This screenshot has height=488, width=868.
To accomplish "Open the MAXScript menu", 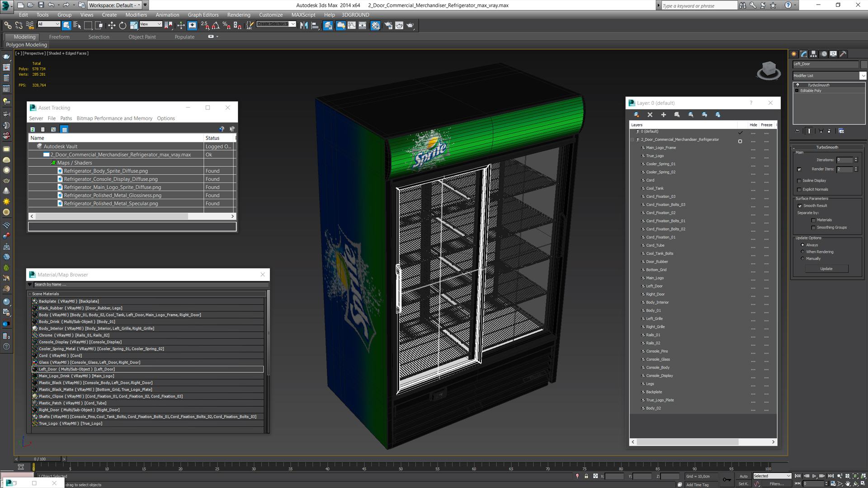I will 303,15.
